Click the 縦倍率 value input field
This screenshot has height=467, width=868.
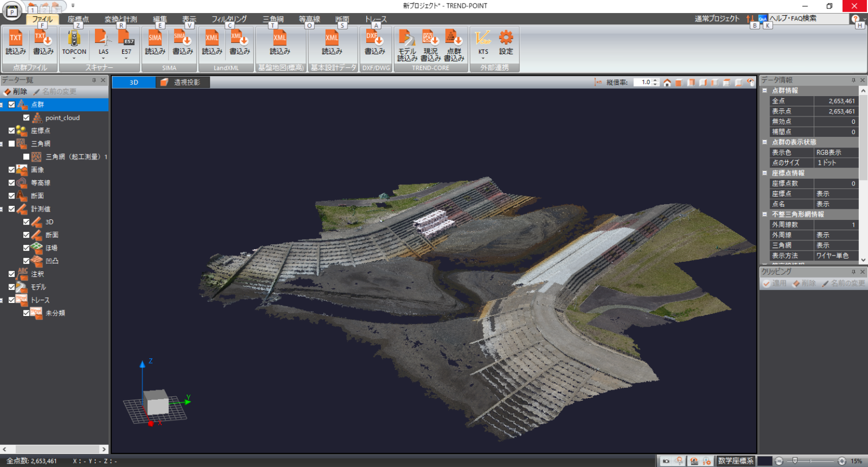[x=643, y=83]
